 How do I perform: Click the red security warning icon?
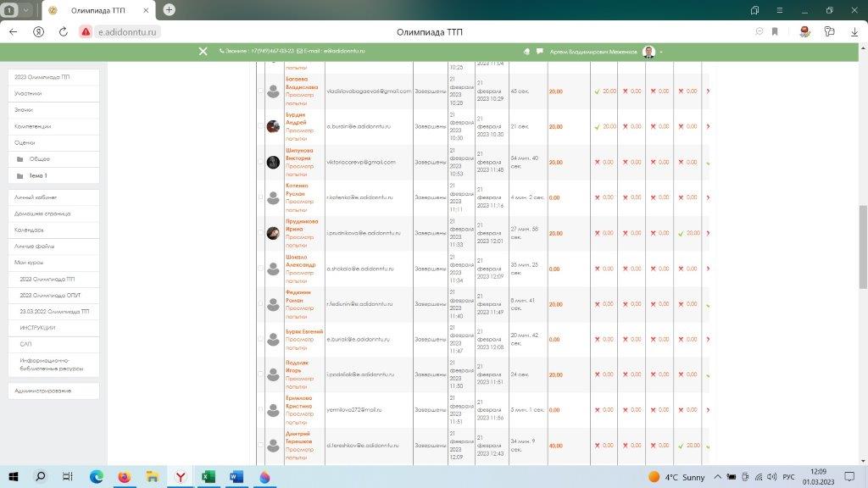click(86, 32)
